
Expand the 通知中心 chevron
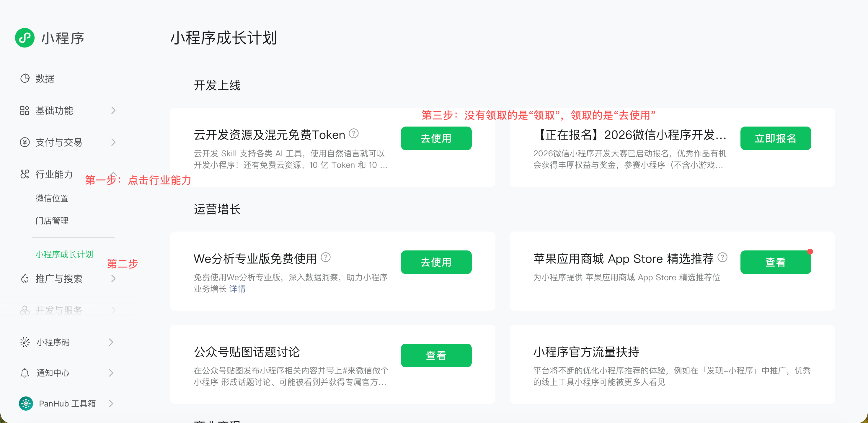coord(111,373)
